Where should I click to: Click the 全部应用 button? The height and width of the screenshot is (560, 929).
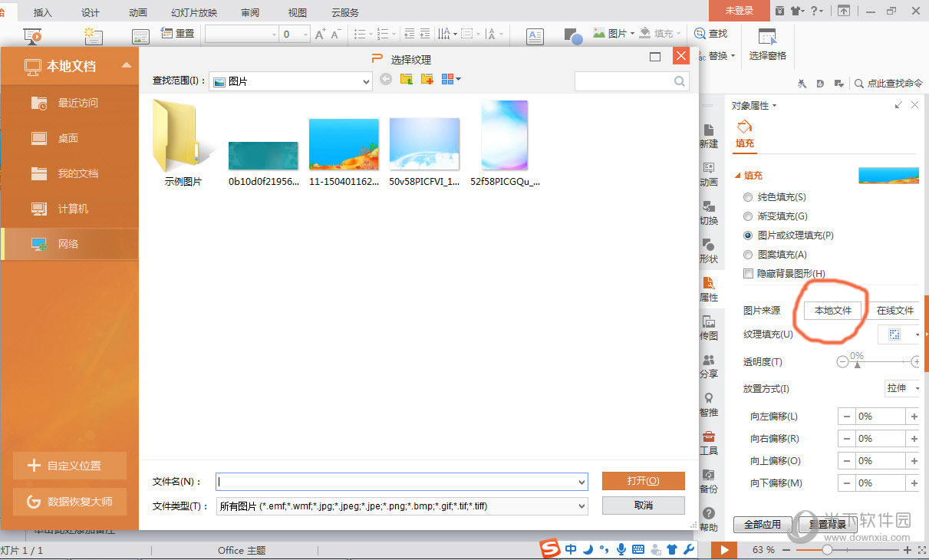(762, 525)
